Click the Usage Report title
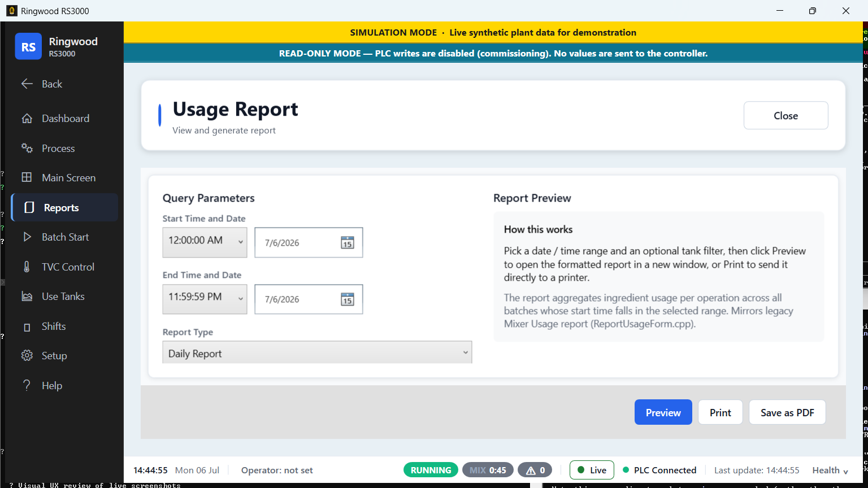Image resolution: width=868 pixels, height=488 pixels. (235, 109)
